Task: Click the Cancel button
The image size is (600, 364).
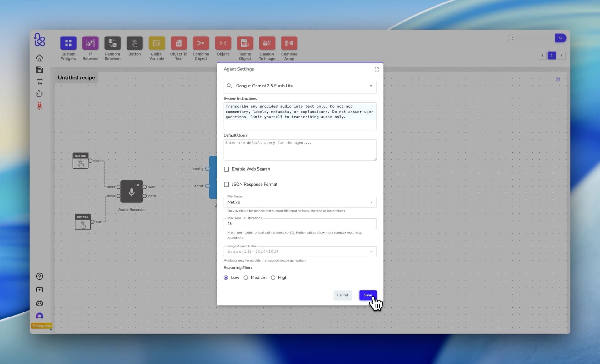Action: point(342,295)
